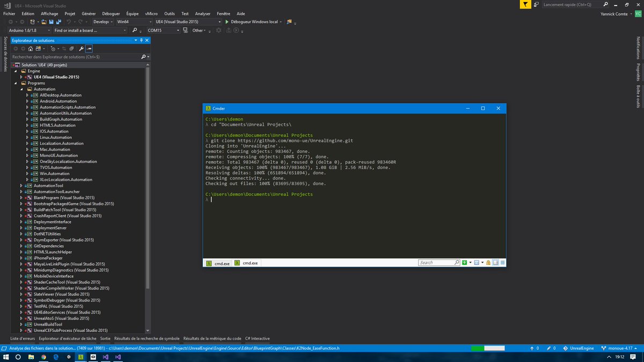Open the Find or install a board dropdown
Screen dimensions: 644x362
coord(90,30)
